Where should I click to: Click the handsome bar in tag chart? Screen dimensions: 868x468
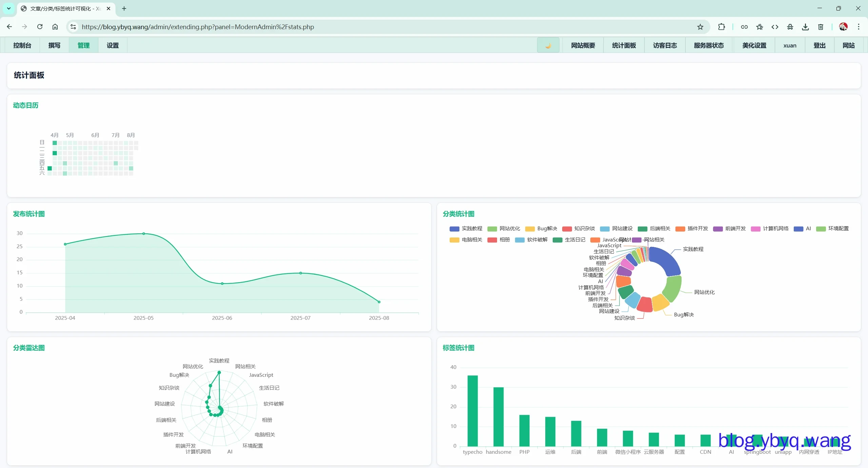coord(498,417)
